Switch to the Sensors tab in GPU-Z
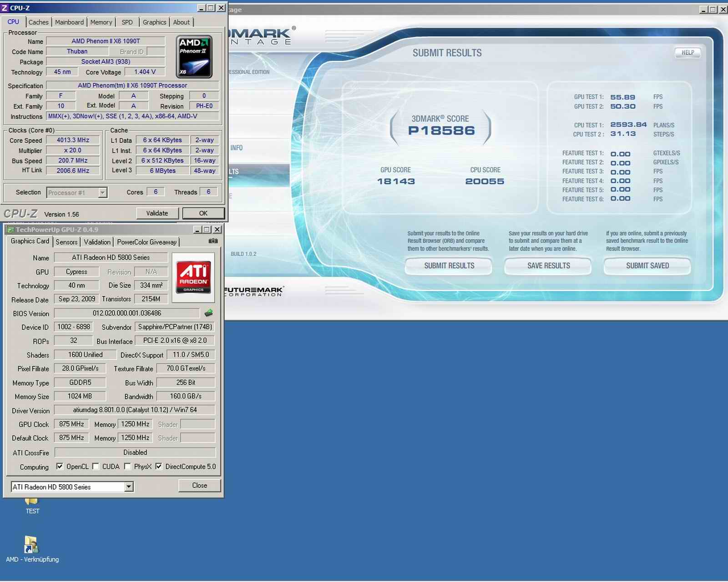728x582 pixels. tap(66, 242)
